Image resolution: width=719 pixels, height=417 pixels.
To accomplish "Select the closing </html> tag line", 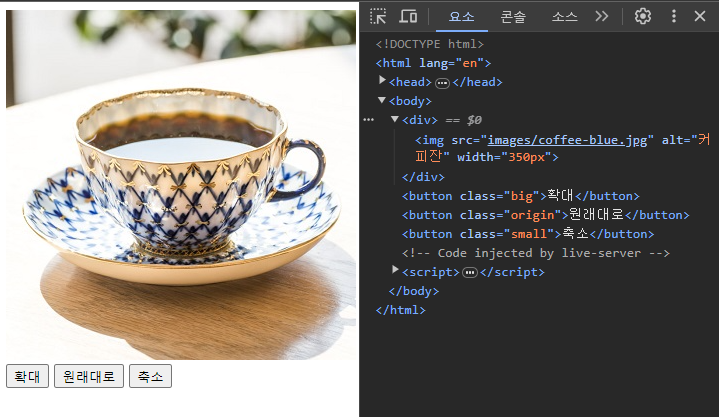I will [x=400, y=310].
